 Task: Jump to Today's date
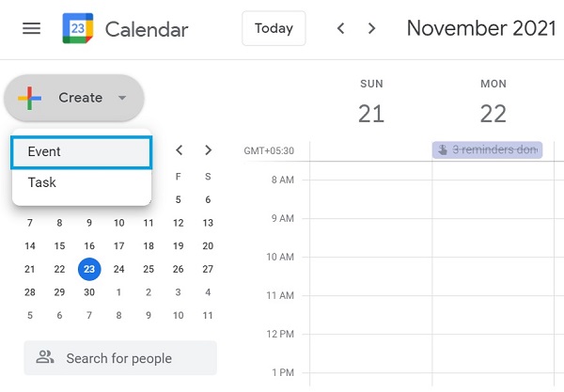274,28
